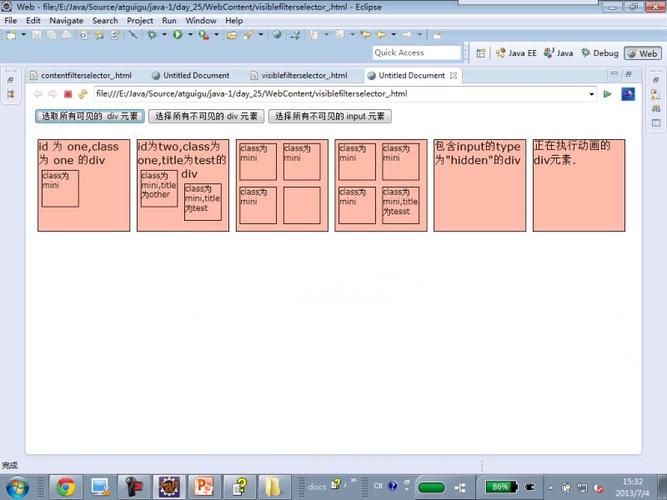Click the green Go to URL arrow

tap(607, 94)
